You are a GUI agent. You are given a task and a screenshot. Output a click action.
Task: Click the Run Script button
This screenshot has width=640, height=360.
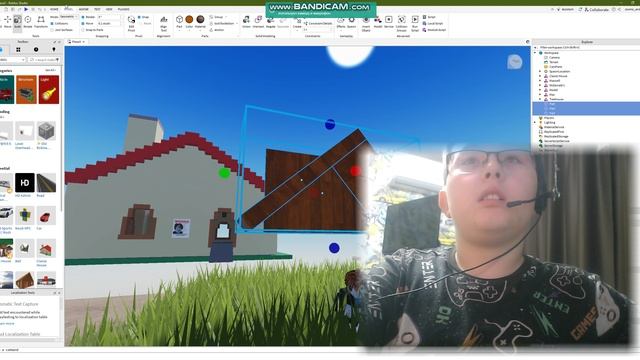point(415,24)
